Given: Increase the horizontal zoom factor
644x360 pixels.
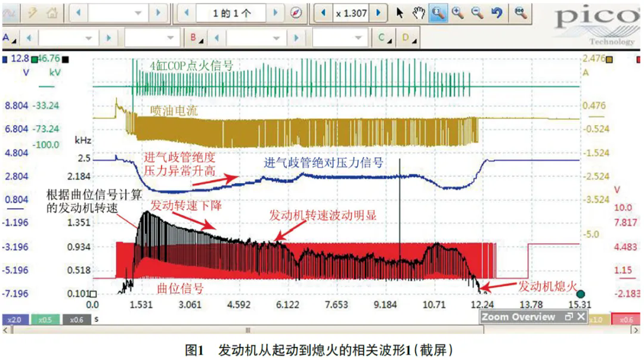Looking at the screenshot, I should point(379,13).
